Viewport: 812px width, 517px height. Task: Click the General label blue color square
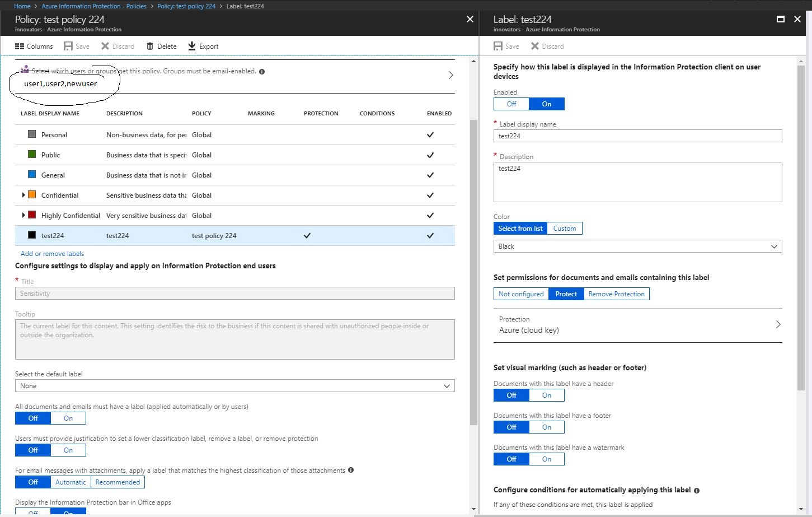(x=32, y=175)
